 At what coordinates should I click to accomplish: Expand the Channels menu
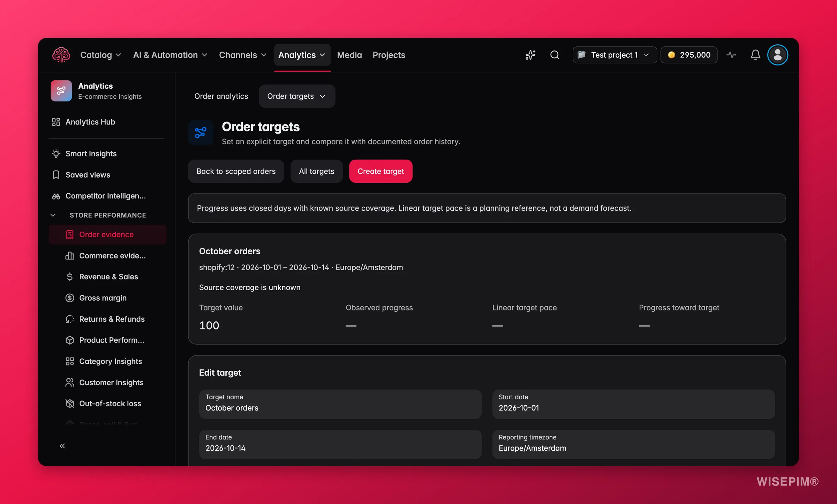click(242, 55)
